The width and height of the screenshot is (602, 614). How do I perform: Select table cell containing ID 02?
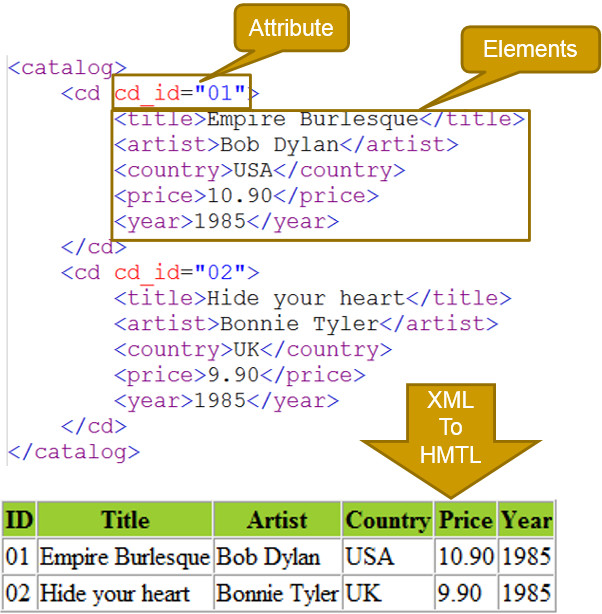tap(19, 592)
